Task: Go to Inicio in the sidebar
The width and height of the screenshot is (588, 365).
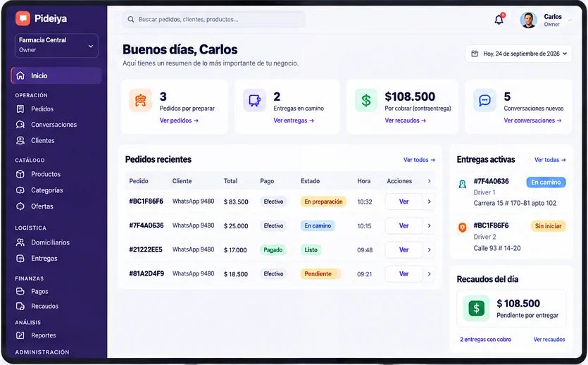Action: tap(56, 75)
